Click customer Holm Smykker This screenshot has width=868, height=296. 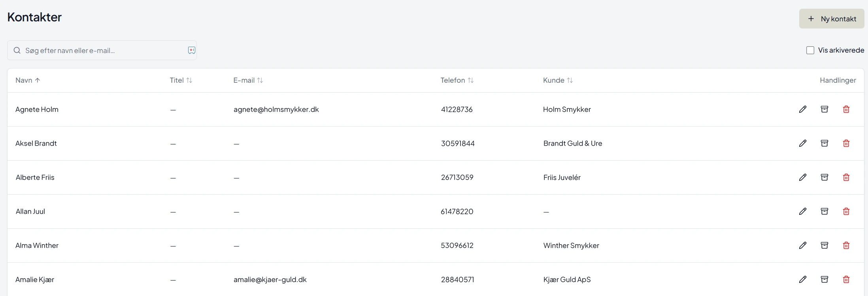tap(567, 109)
